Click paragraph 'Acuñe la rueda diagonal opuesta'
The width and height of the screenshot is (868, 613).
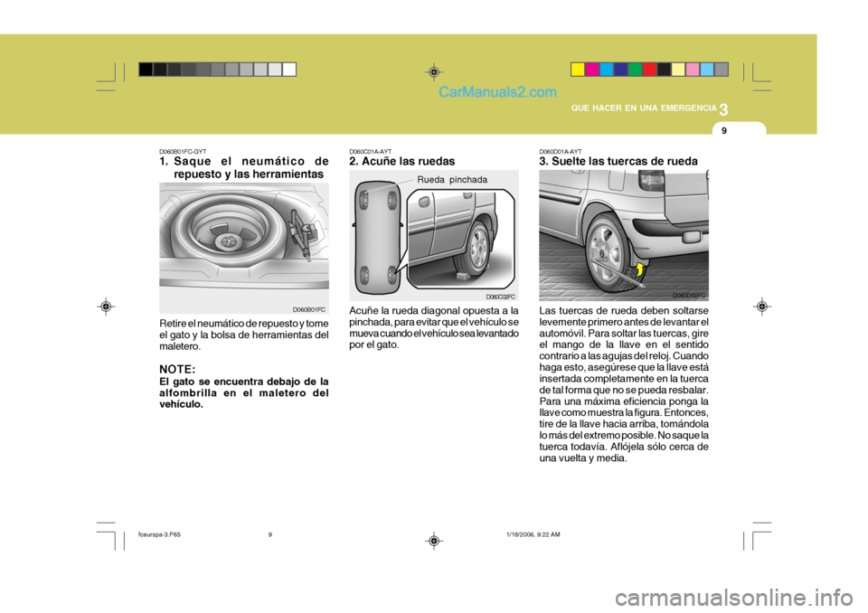[x=434, y=327]
